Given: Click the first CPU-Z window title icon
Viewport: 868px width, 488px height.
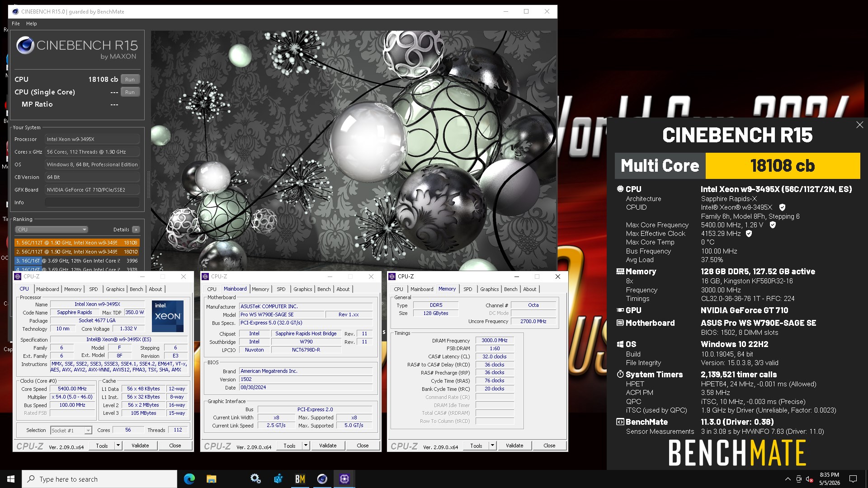Looking at the screenshot, I should click(18, 277).
